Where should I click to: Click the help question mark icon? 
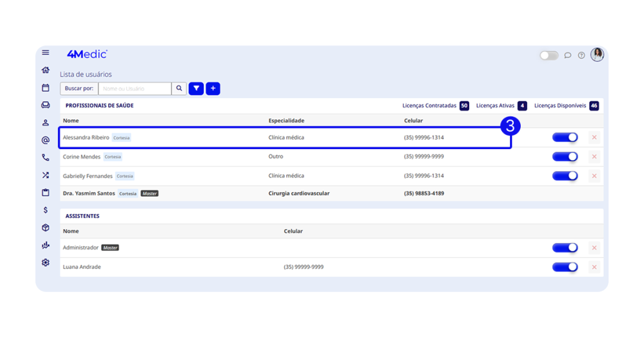581,55
